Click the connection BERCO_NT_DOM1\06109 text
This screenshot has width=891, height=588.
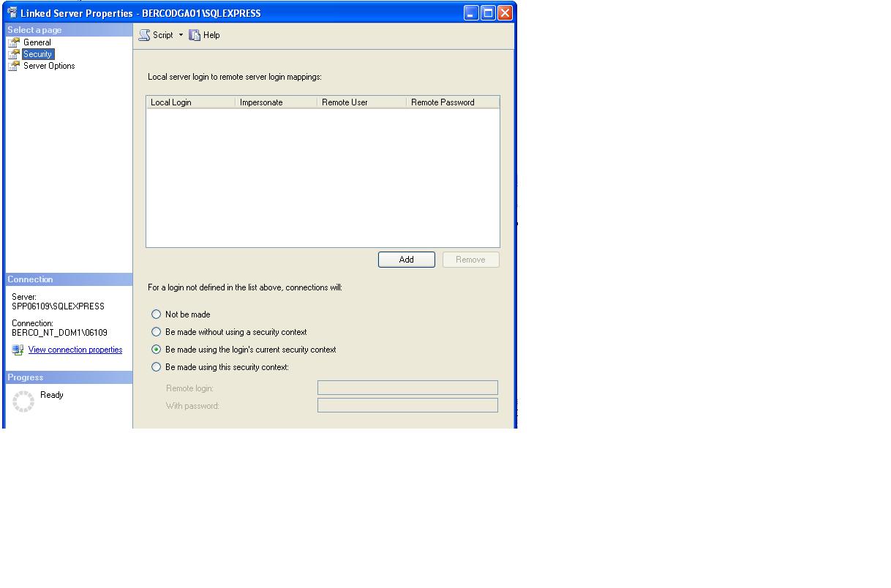tap(59, 332)
